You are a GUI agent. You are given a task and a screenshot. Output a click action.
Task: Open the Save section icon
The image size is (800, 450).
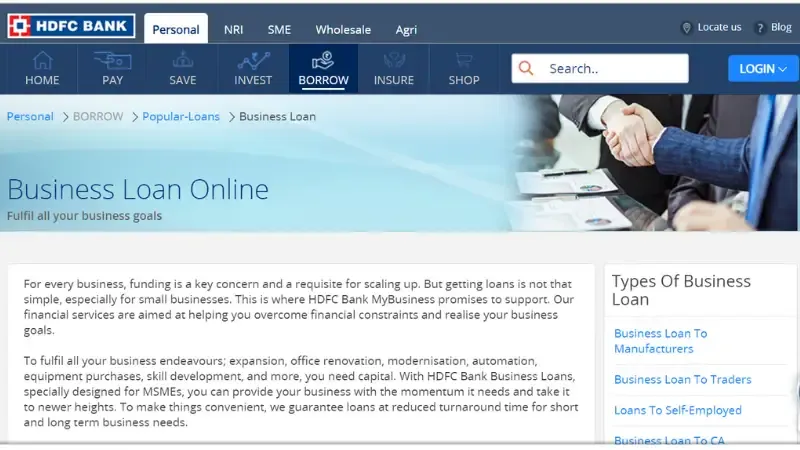point(183,60)
